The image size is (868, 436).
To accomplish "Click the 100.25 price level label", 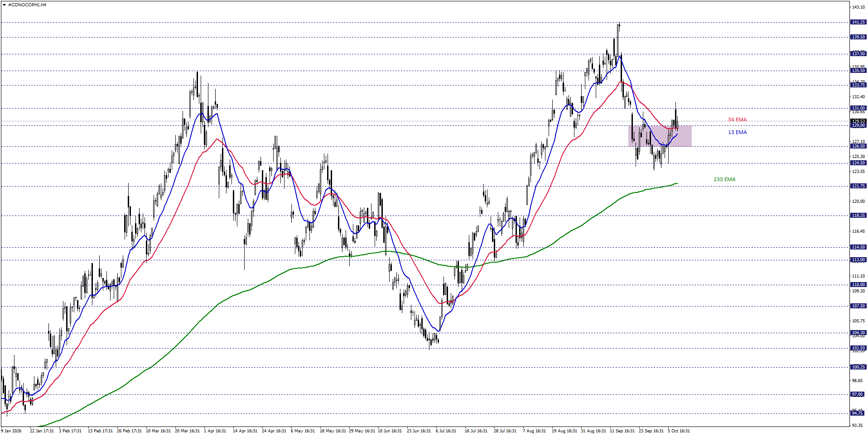I will coord(858,367).
